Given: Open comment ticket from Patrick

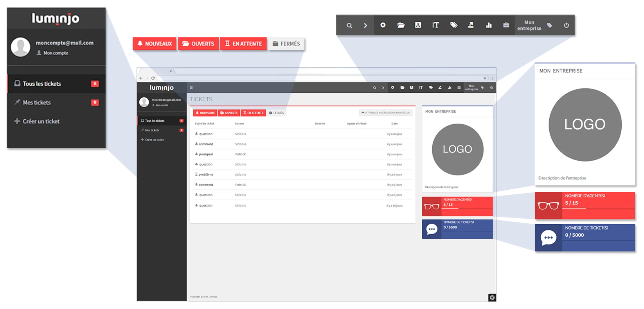Looking at the screenshot, I should [303, 185].
